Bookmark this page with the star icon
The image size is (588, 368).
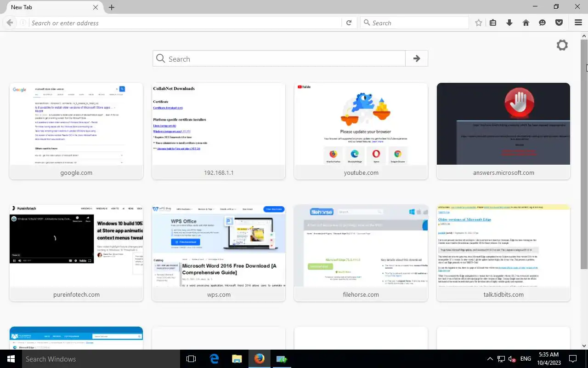[x=479, y=23]
